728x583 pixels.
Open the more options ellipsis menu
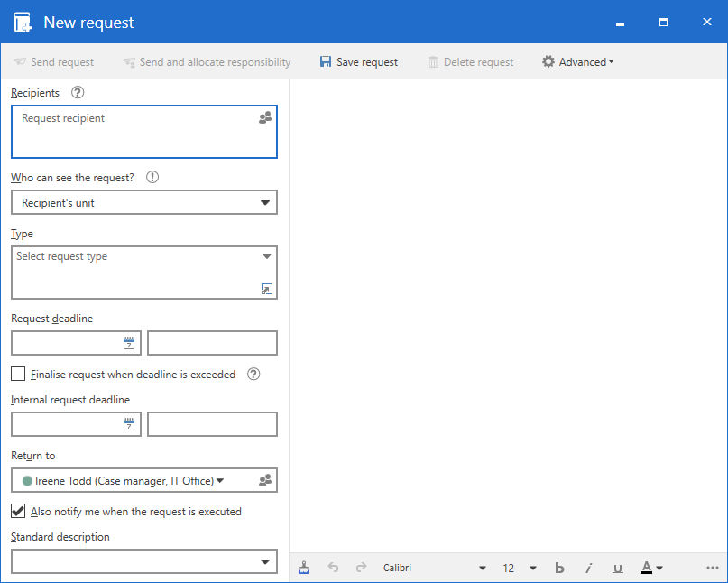713,568
